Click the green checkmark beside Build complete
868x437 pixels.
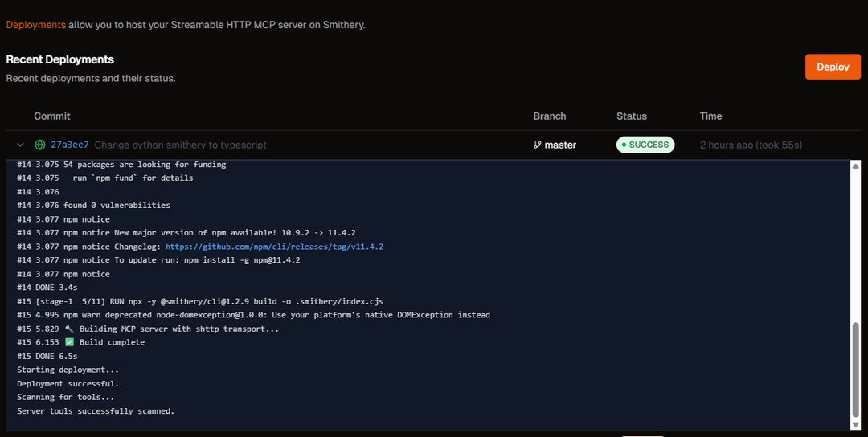[x=69, y=342]
